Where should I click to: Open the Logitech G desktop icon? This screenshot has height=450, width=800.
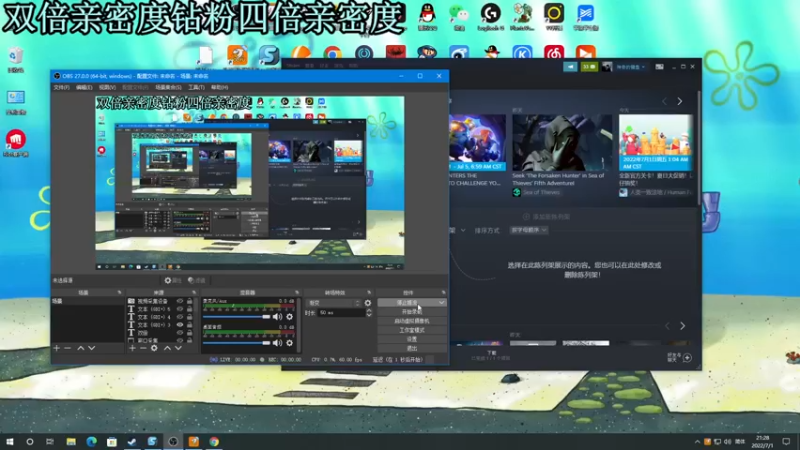coord(490,15)
